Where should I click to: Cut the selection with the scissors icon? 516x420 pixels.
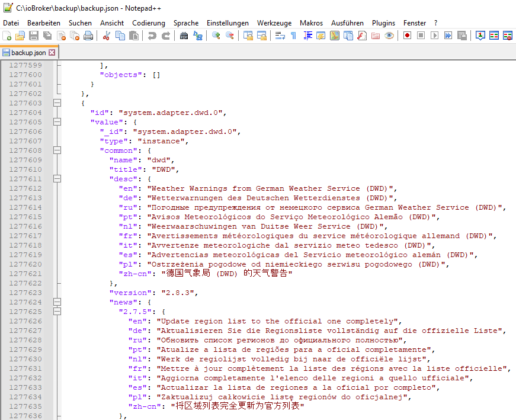[106, 36]
